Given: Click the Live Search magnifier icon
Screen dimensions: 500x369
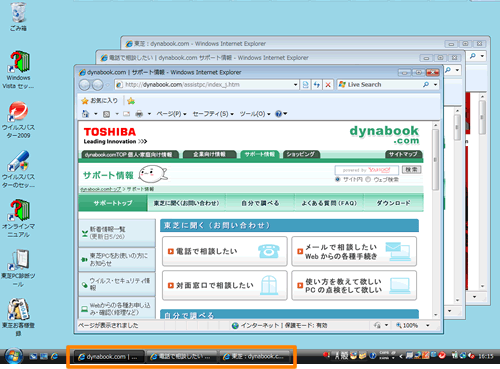Looking at the screenshot, I should pos(426,85).
